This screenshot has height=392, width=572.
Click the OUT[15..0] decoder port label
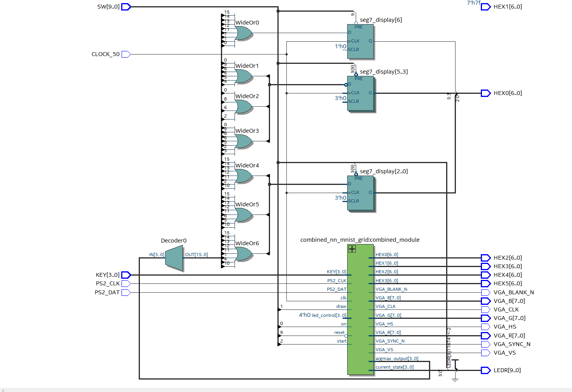[196, 255]
